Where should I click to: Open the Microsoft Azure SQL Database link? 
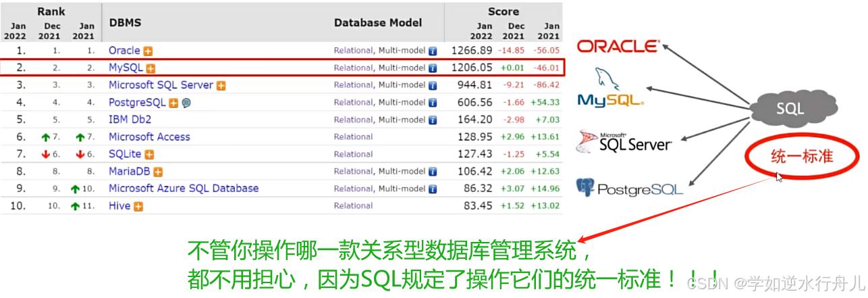pyautogui.click(x=184, y=189)
